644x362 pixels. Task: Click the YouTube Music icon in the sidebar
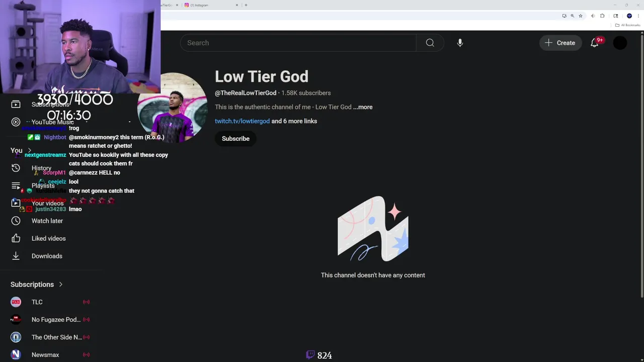[x=16, y=122]
